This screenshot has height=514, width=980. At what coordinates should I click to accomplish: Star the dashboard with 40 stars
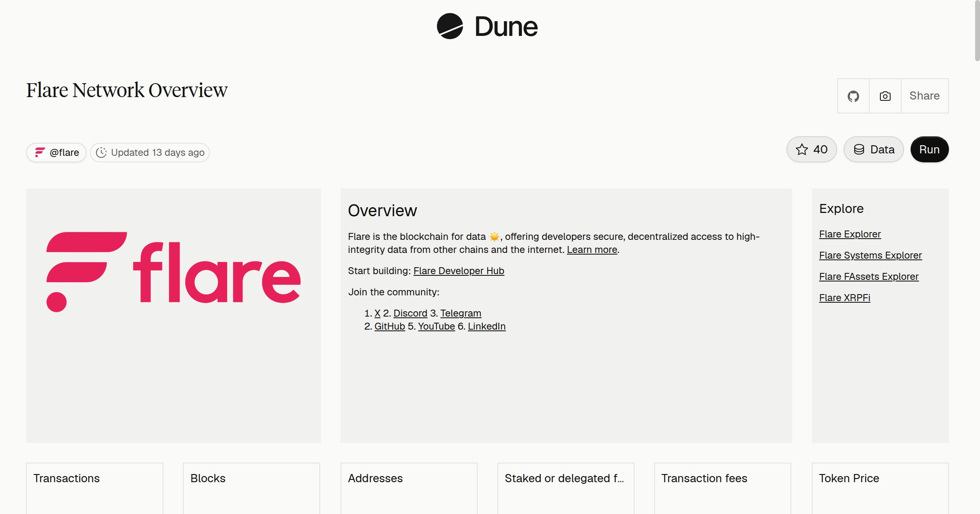(812, 149)
